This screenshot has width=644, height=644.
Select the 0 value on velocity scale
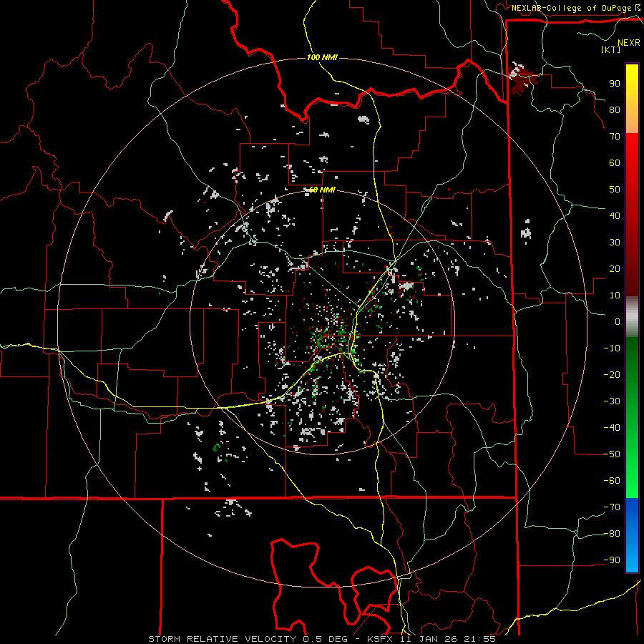[x=618, y=321]
